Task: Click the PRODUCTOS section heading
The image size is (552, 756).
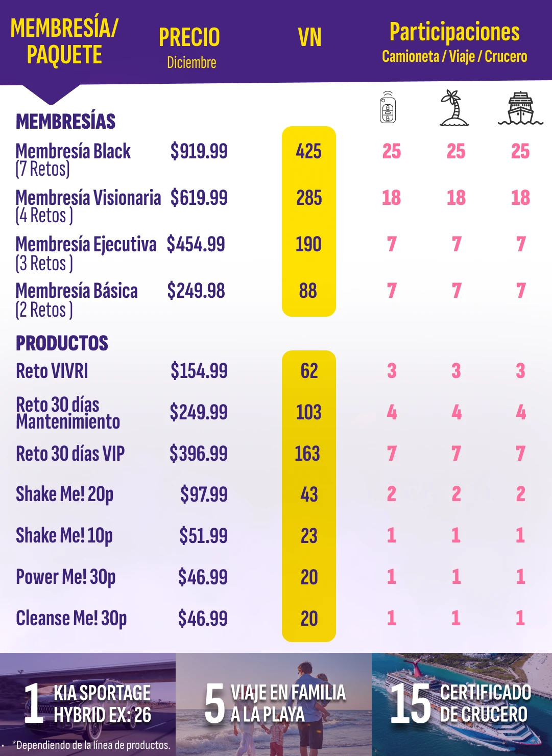Action: click(62, 343)
